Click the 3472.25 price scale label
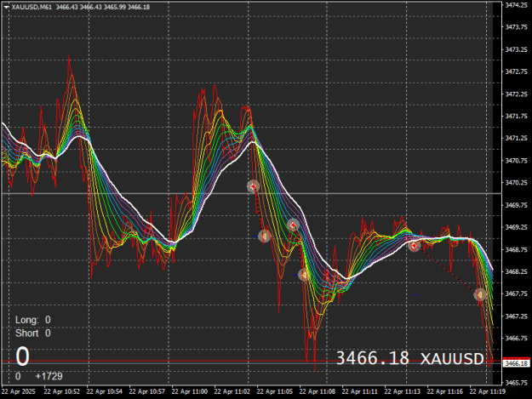The image size is (532, 399). click(x=517, y=94)
